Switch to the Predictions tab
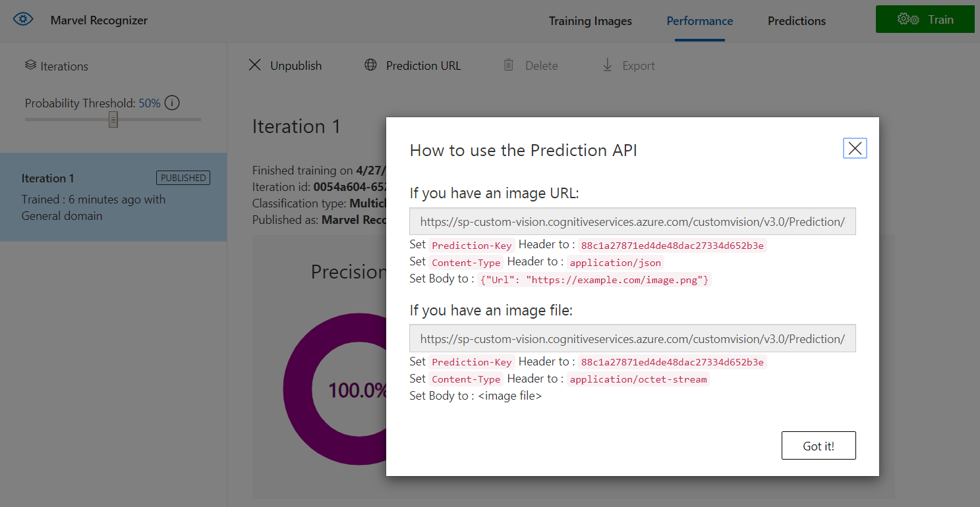This screenshot has height=507, width=980. pos(796,21)
